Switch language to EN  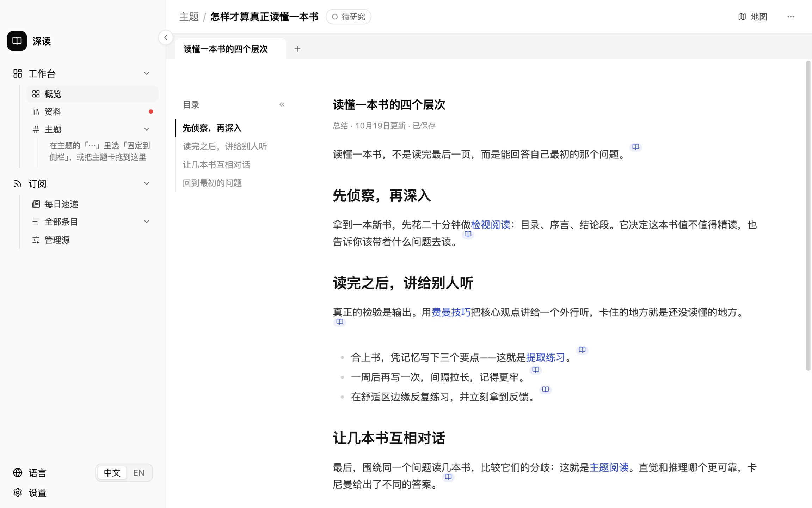click(x=139, y=473)
